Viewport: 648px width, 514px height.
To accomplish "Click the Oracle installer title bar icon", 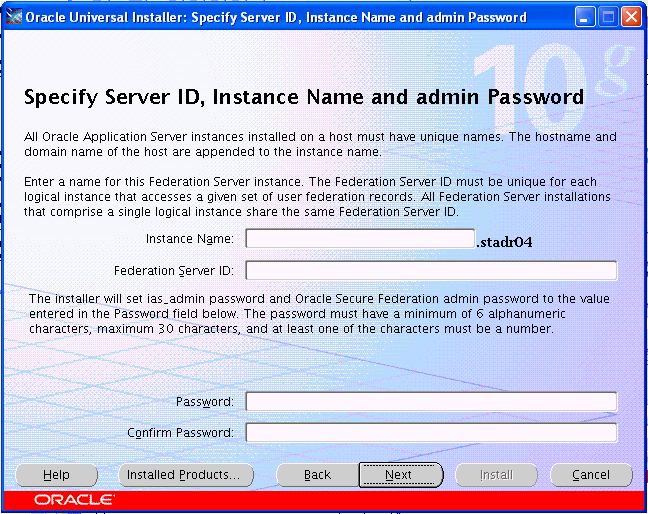I will 14,17.
